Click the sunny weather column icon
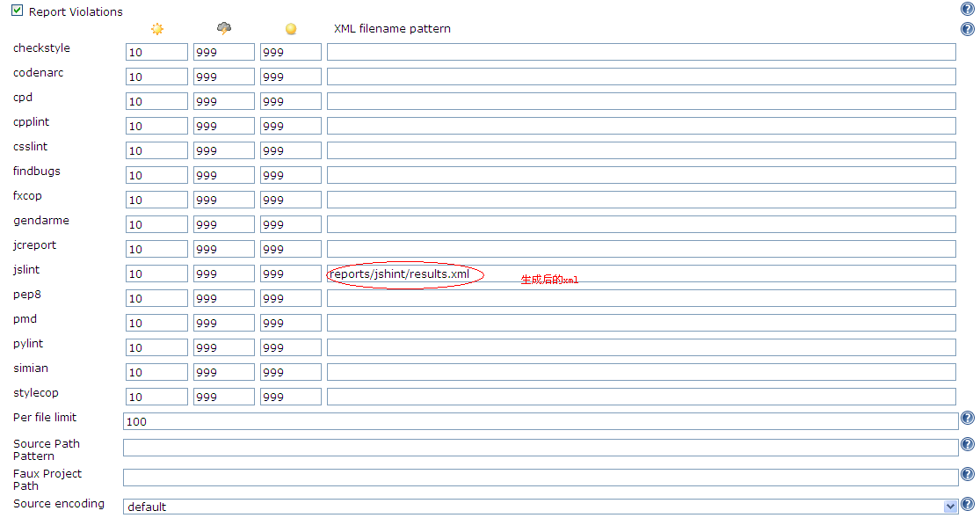The image size is (980, 518). 156,29
